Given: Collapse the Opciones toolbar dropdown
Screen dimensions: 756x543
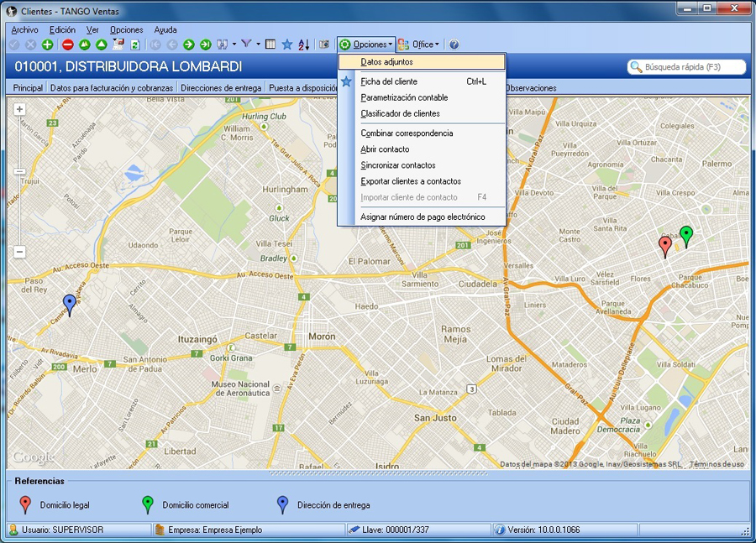Looking at the screenshot, I should 366,44.
